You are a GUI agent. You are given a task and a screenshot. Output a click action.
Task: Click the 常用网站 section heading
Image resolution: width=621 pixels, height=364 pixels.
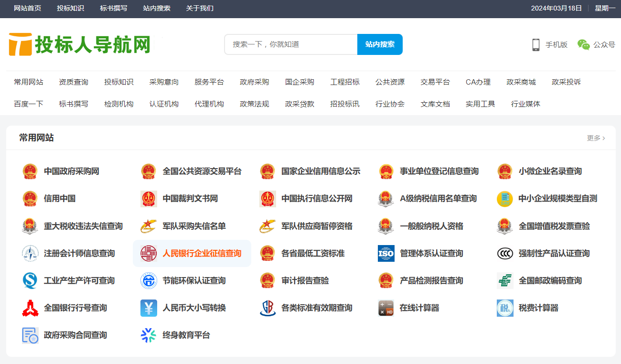point(36,138)
